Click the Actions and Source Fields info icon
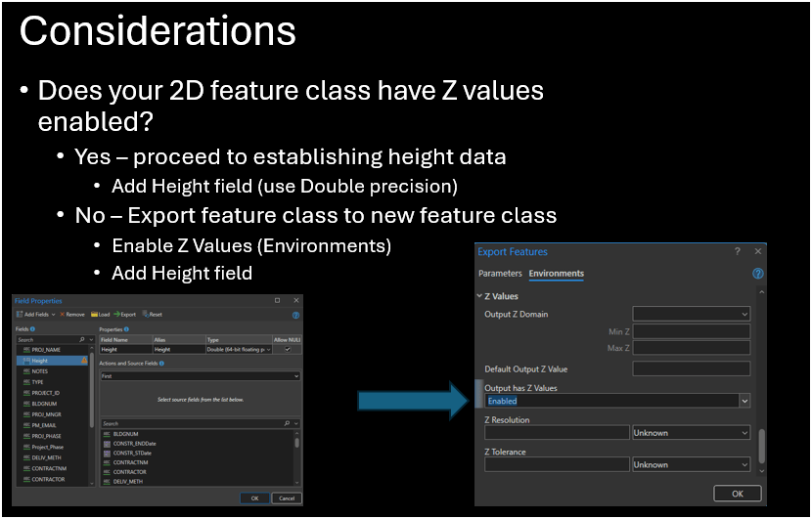The image size is (812, 519). (x=161, y=364)
